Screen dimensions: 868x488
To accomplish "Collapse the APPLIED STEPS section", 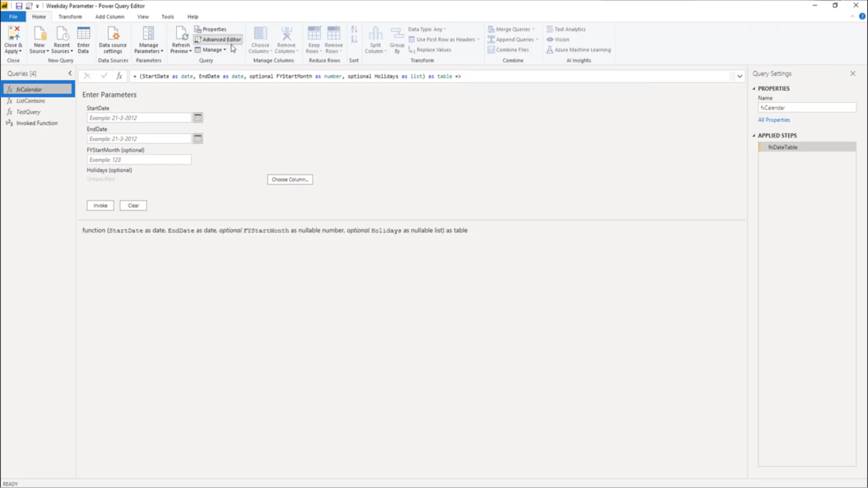I will tap(754, 136).
